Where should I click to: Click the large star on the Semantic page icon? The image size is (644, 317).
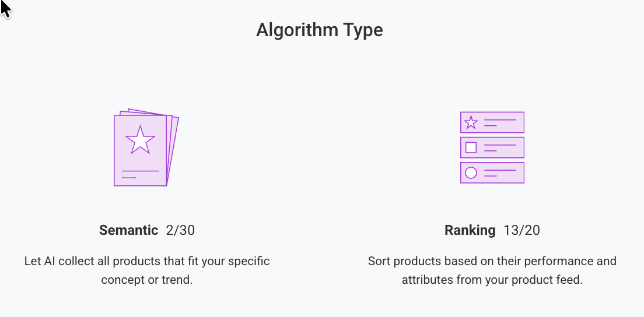[x=140, y=140]
